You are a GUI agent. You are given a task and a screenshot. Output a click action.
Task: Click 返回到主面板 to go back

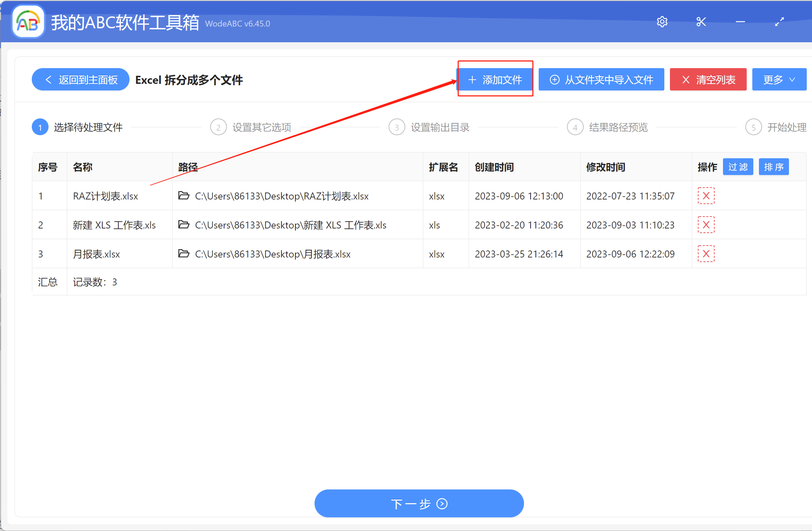pyautogui.click(x=80, y=79)
